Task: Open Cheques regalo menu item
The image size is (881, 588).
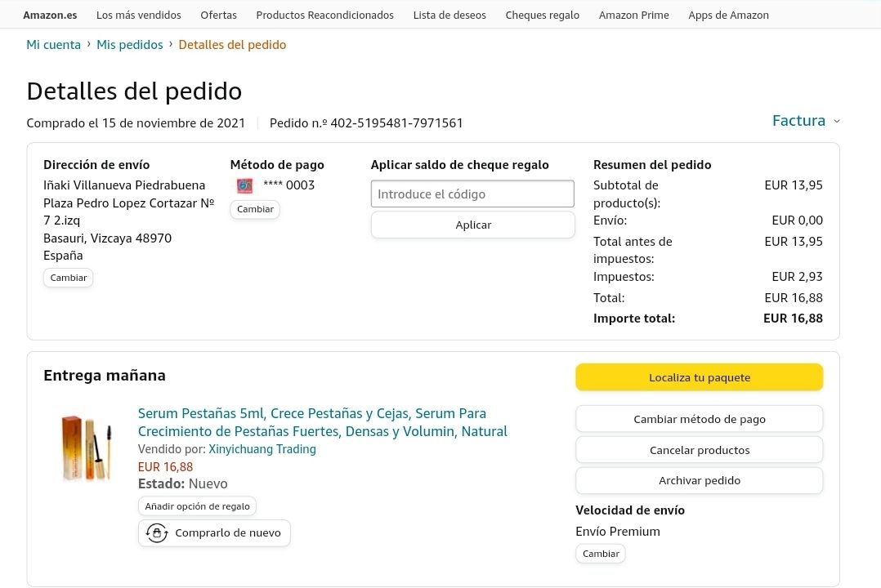Action: (542, 15)
